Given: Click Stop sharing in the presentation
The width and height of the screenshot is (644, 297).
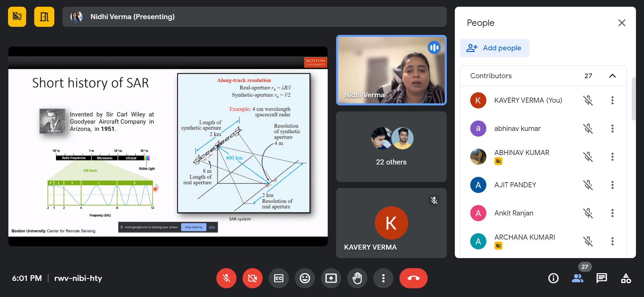Looking at the screenshot, I should click(194, 227).
